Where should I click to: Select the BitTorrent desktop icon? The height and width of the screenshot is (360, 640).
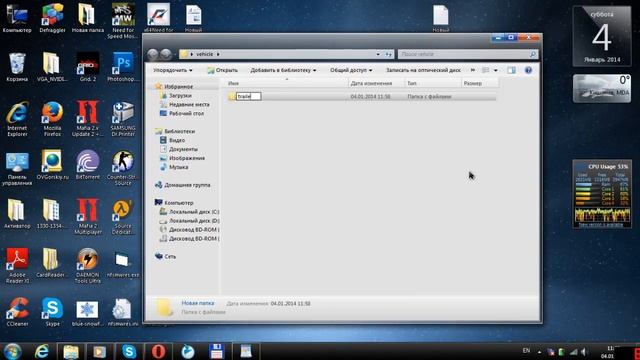88,165
